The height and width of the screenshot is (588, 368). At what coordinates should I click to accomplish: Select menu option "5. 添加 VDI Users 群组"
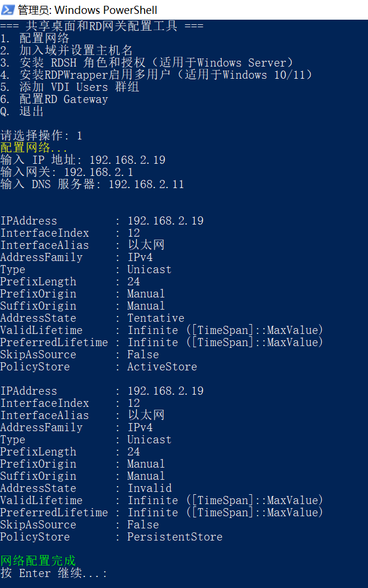(69, 87)
